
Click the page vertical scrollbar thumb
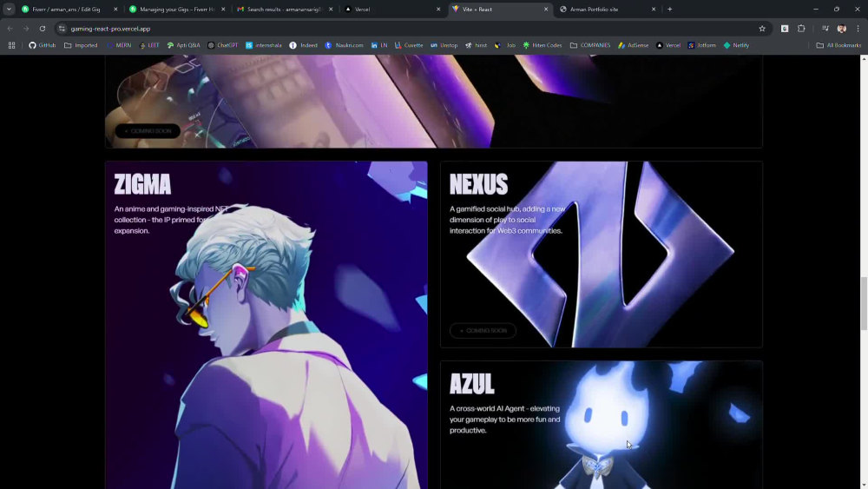(864, 303)
